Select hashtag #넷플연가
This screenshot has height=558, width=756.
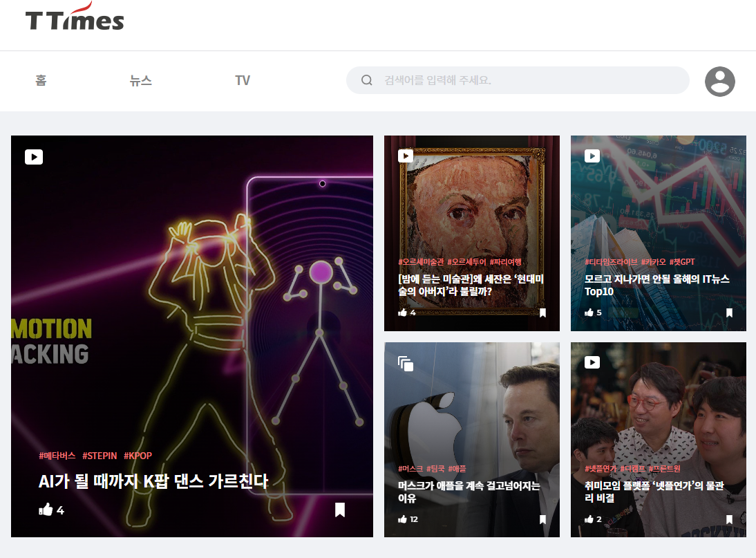pyautogui.click(x=601, y=468)
